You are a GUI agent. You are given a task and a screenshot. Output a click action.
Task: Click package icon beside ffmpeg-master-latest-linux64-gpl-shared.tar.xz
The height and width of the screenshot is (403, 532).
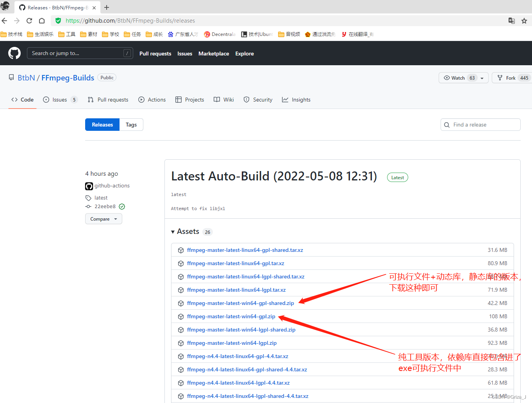[181, 250]
